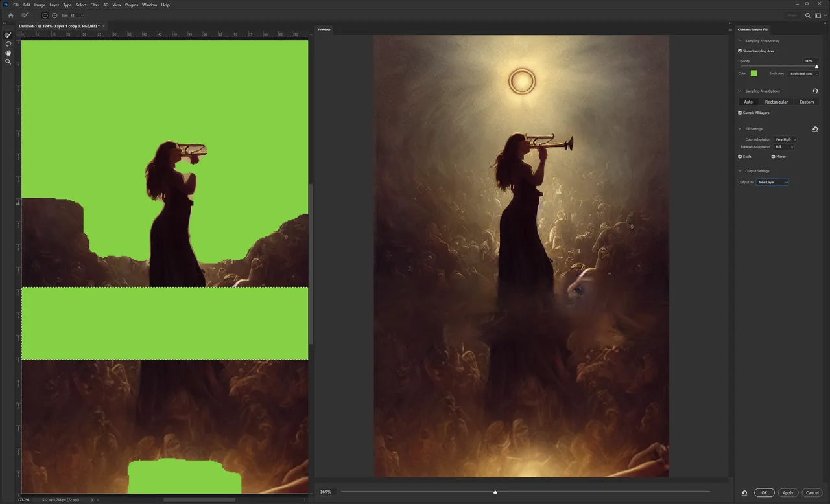Screen dimensions: 830x504
Task: Toggle the Scale checkbox
Action: coord(740,156)
